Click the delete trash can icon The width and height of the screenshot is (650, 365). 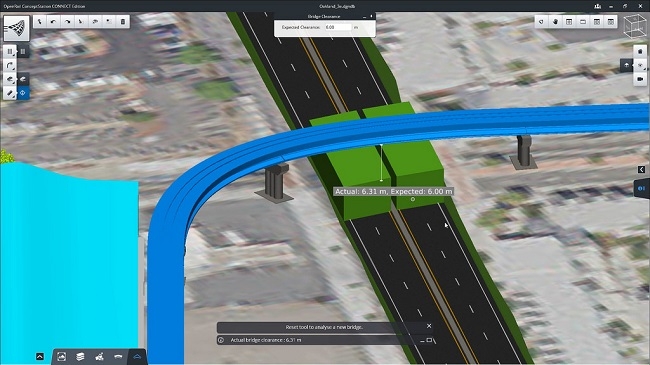pos(123,22)
